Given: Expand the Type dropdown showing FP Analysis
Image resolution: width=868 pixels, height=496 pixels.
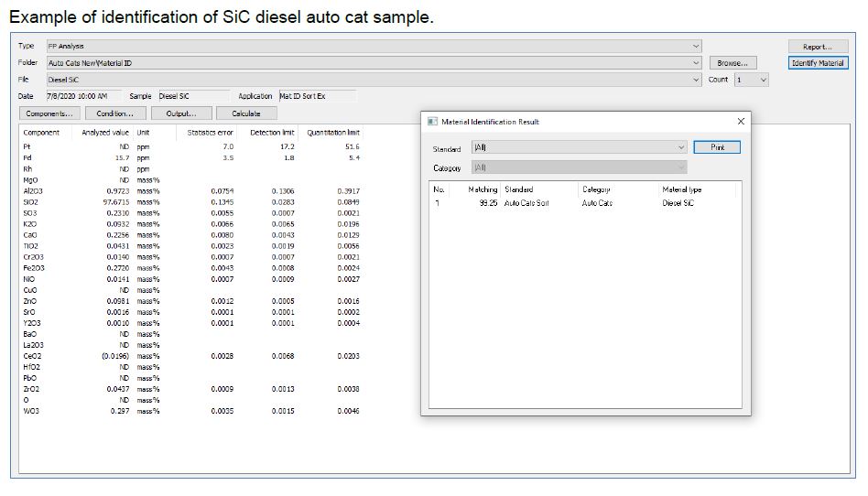Looking at the screenshot, I should [696, 46].
